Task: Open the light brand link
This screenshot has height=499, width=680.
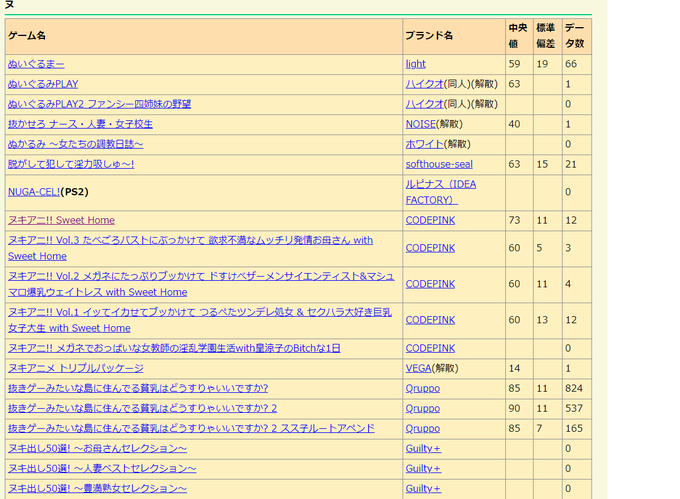Action: tap(415, 64)
